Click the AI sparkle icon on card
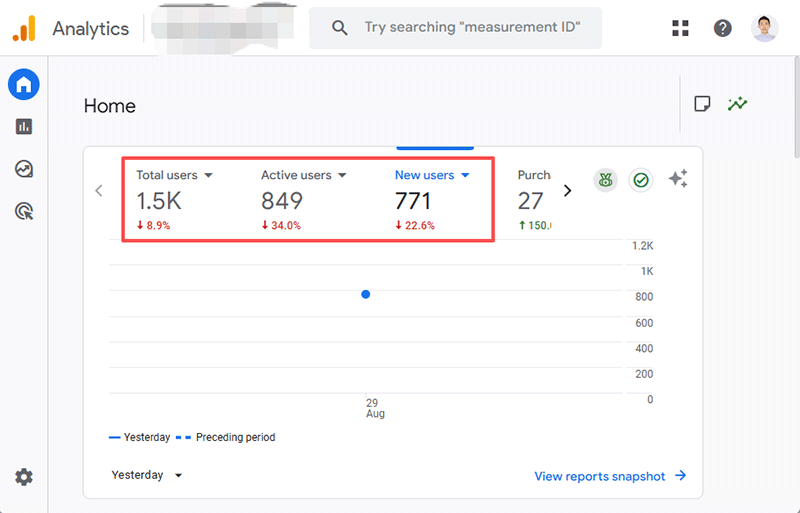This screenshot has width=800, height=513. pyautogui.click(x=678, y=179)
